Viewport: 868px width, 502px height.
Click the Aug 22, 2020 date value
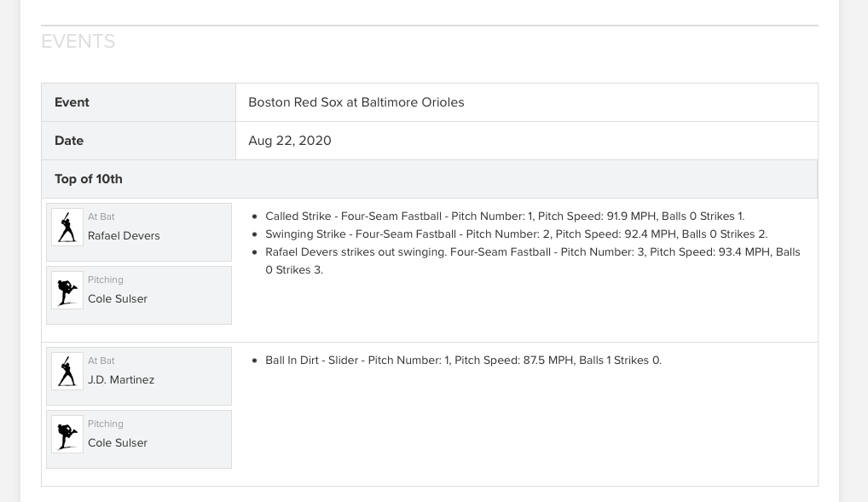pyautogui.click(x=290, y=141)
